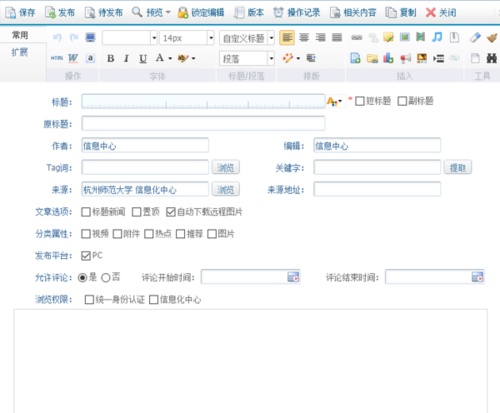
Task: Click the Bold formatting icon
Action: pyautogui.click(x=111, y=59)
